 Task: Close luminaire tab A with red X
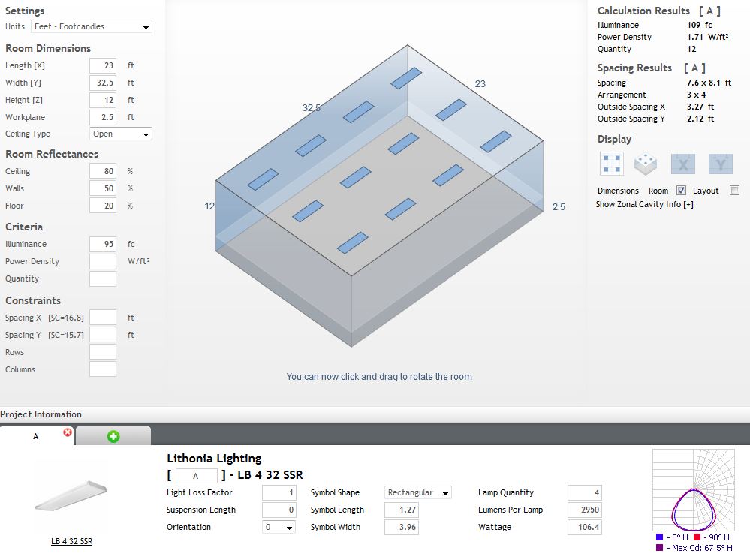click(68, 432)
